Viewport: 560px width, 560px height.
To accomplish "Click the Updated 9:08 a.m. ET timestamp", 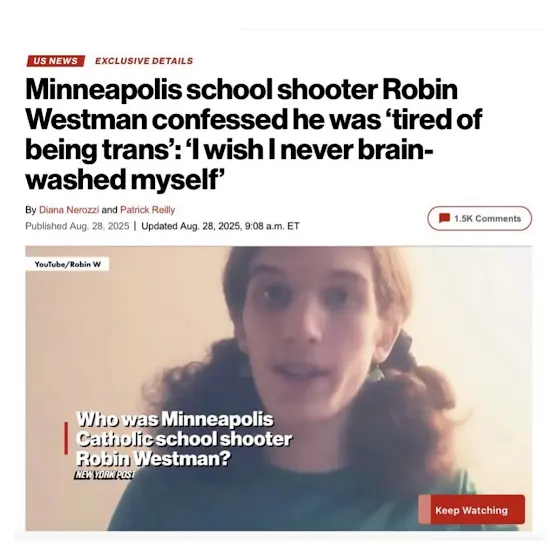I will 220,226.
